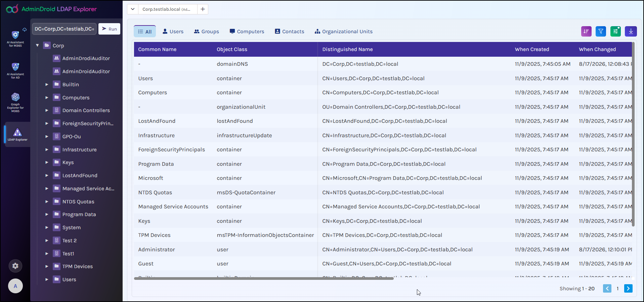This screenshot has height=302, width=644.
Task: Expand the Users tree node
Action: pyautogui.click(x=47, y=280)
